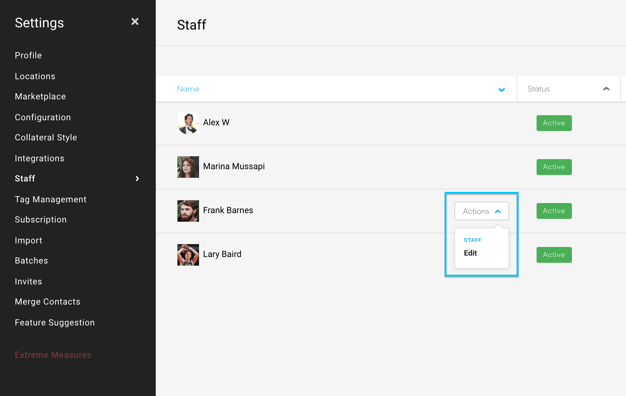Viewport: 626px width, 396px height.
Task: Close the Settings panel with X icon
Action: click(135, 22)
